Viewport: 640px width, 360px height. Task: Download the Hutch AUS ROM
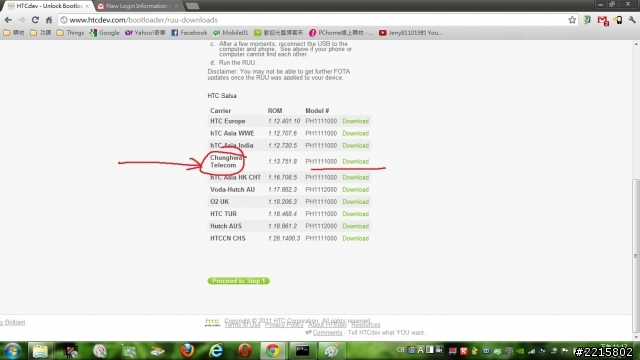click(x=356, y=226)
